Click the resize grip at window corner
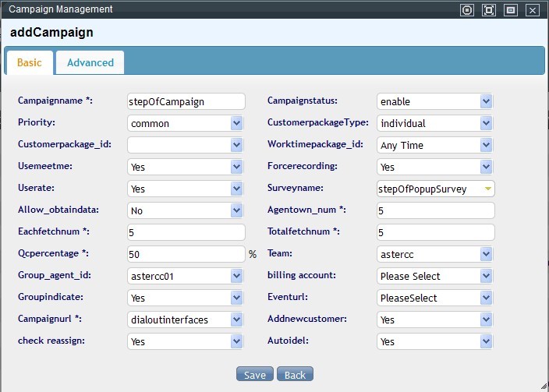 [x=542, y=385]
